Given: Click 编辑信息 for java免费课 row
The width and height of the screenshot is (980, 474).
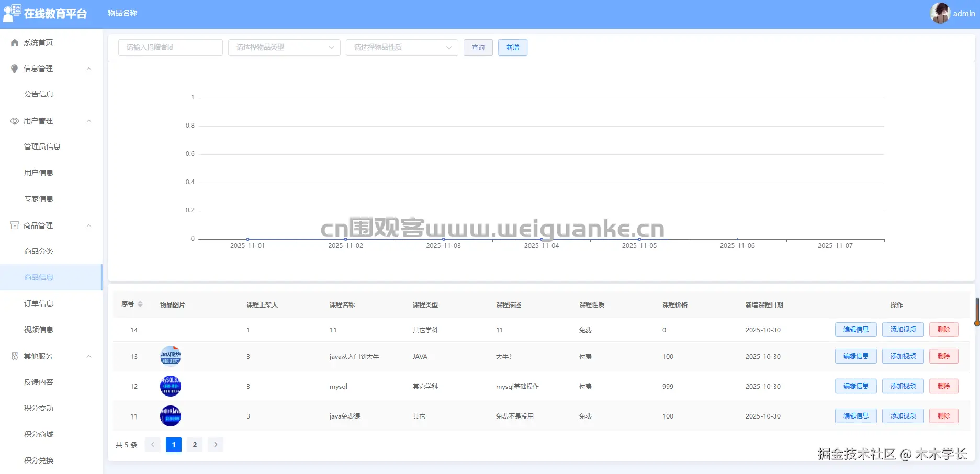Looking at the screenshot, I should 856,416.
